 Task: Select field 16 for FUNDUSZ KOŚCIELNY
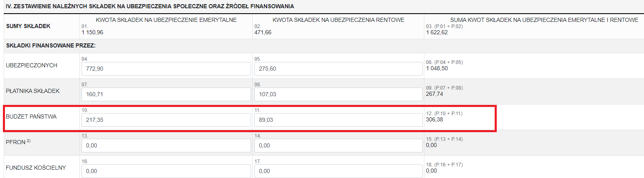pyautogui.click(x=166, y=171)
